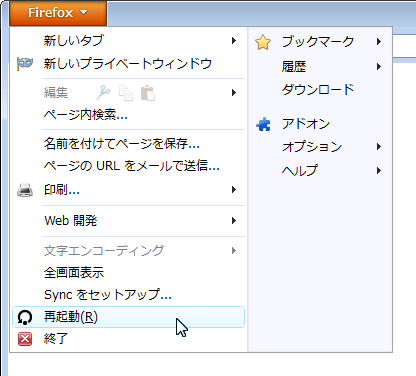The height and width of the screenshot is (376, 416).
Task: Choose Sync をセットアップ...
Action: (128, 295)
